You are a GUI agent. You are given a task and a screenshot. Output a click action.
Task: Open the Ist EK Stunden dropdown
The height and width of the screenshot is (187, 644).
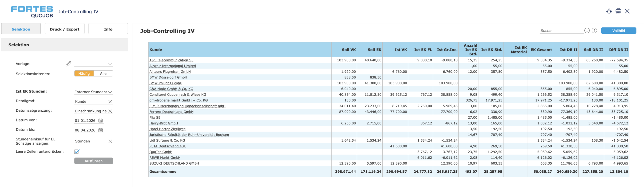(x=110, y=92)
